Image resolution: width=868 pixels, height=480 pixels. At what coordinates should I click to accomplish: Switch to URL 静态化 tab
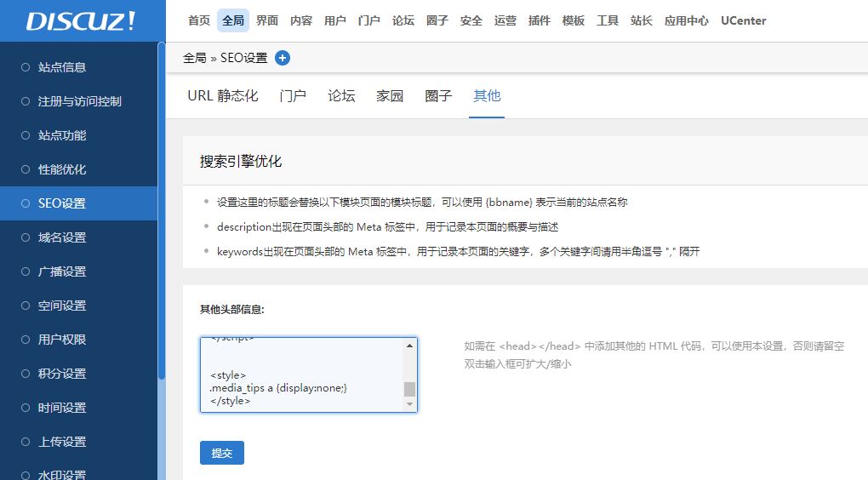(223, 96)
